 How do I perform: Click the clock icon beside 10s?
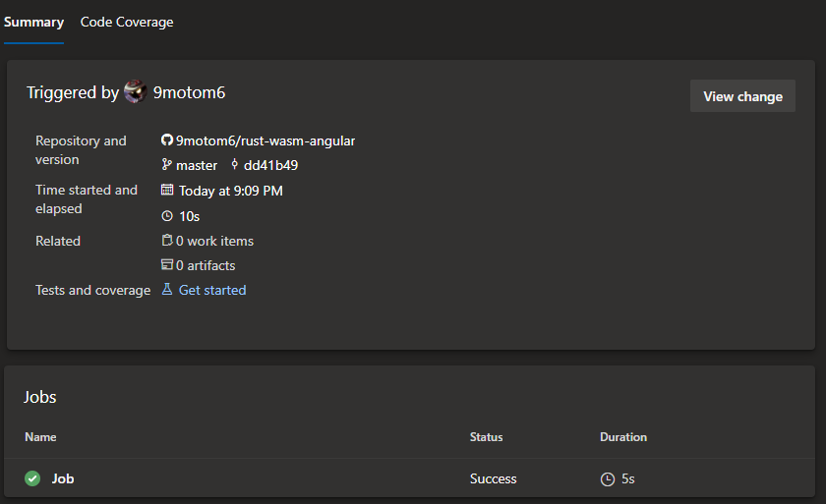pos(167,216)
